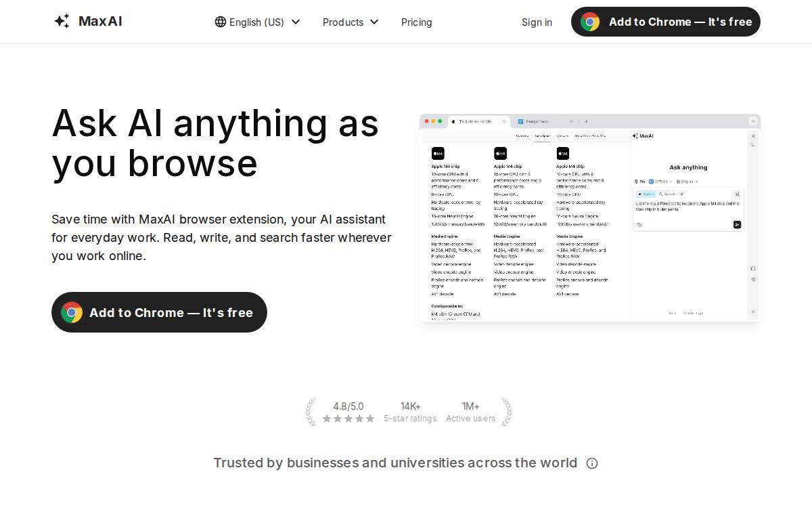Click the MaxAI brand name in header
The height and width of the screenshot is (508, 812).
click(x=100, y=21)
